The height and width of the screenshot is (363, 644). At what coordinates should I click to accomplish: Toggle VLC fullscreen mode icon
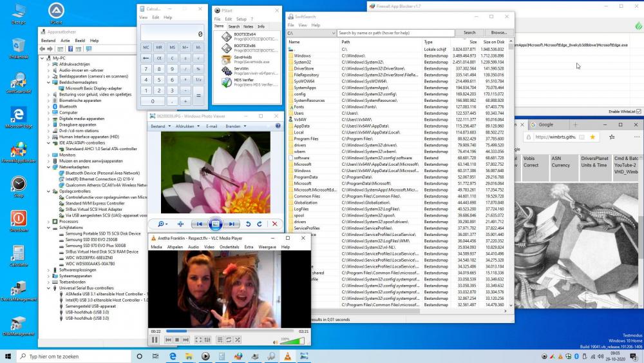[x=198, y=340]
